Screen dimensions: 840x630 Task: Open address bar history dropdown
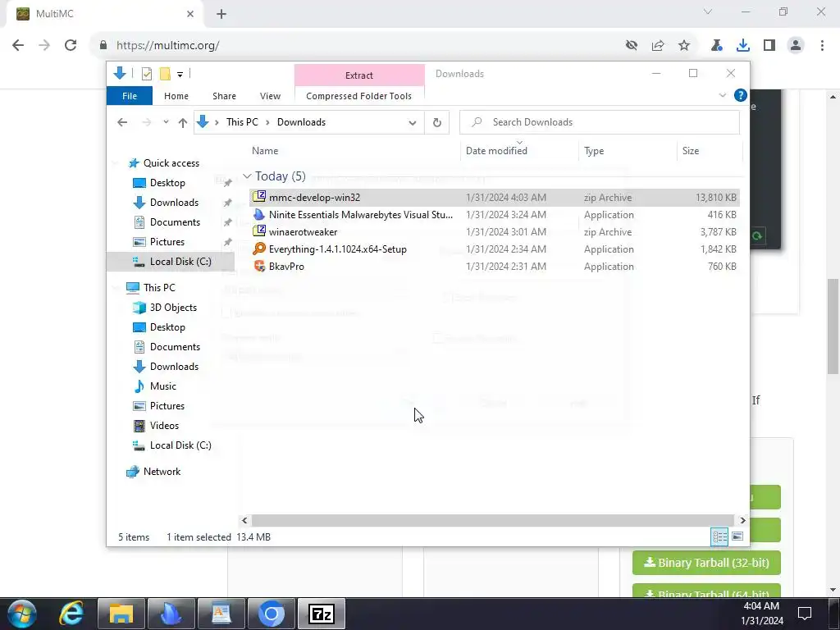pos(413,123)
